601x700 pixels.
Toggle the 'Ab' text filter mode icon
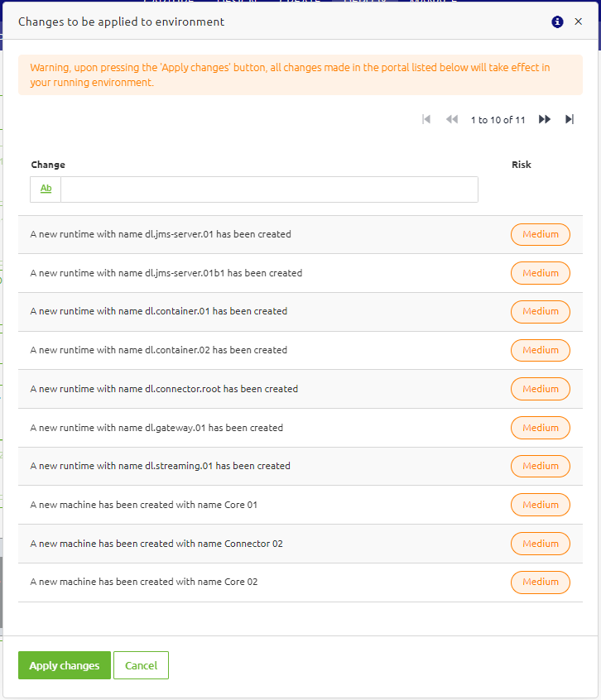pyautogui.click(x=45, y=189)
